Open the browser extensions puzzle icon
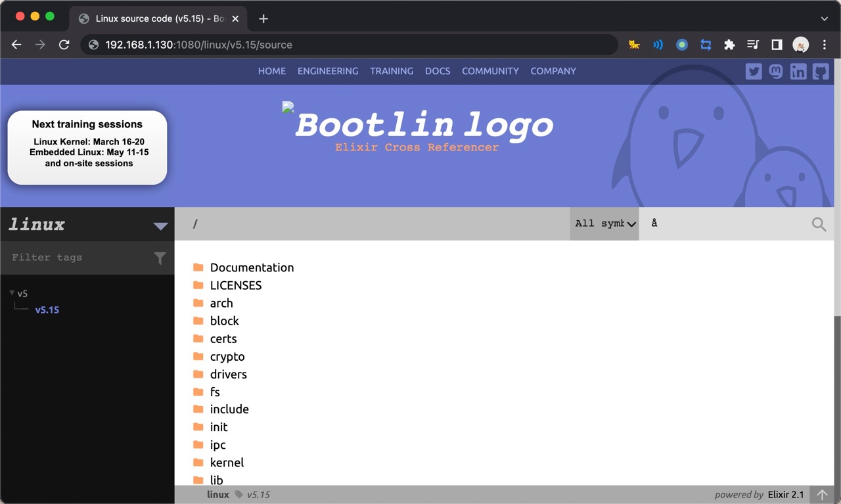The width and height of the screenshot is (841, 504). click(x=729, y=45)
